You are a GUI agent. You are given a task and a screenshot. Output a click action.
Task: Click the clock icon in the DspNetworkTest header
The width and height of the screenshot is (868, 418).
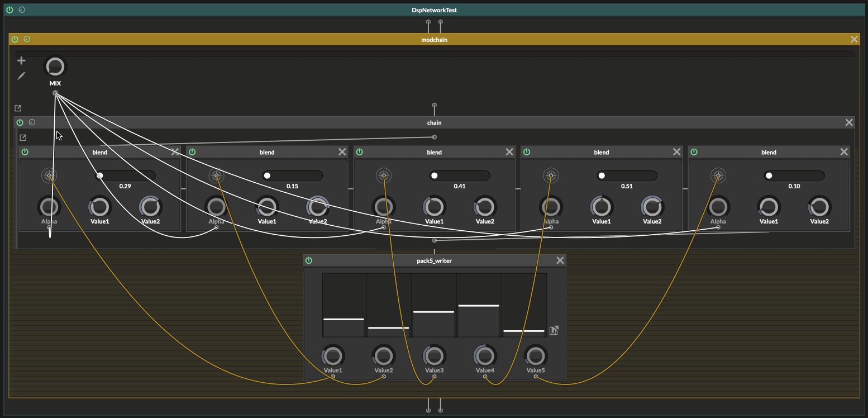[22, 10]
